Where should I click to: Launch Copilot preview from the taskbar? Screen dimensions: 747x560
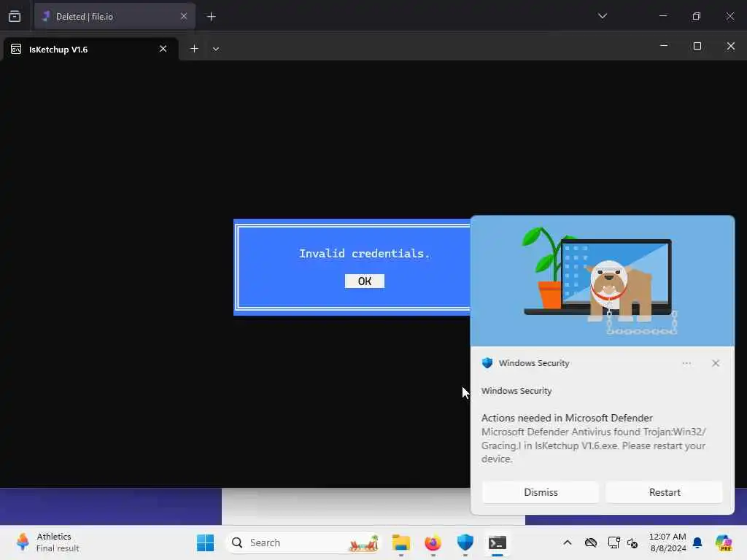(x=723, y=542)
